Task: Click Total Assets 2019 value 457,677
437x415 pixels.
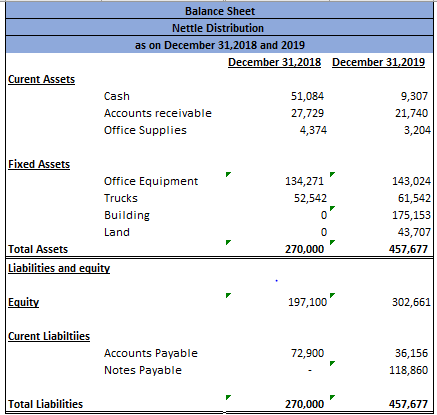Action: (408, 249)
